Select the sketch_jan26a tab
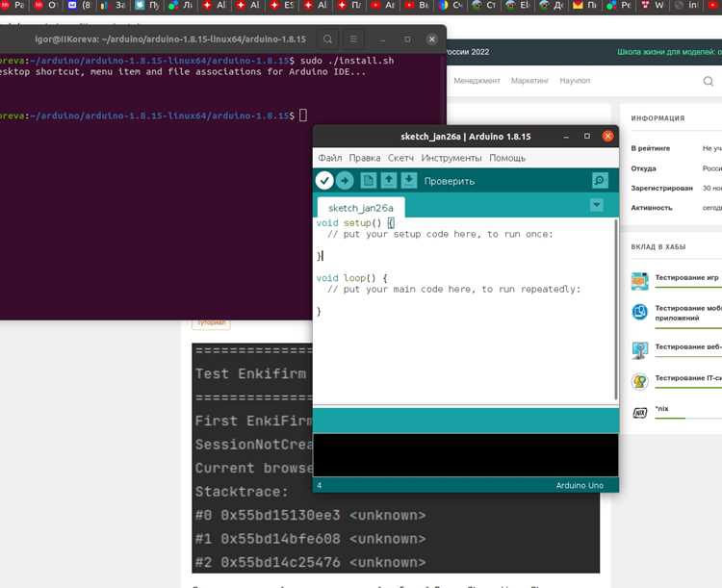The image size is (722, 588). tap(361, 208)
